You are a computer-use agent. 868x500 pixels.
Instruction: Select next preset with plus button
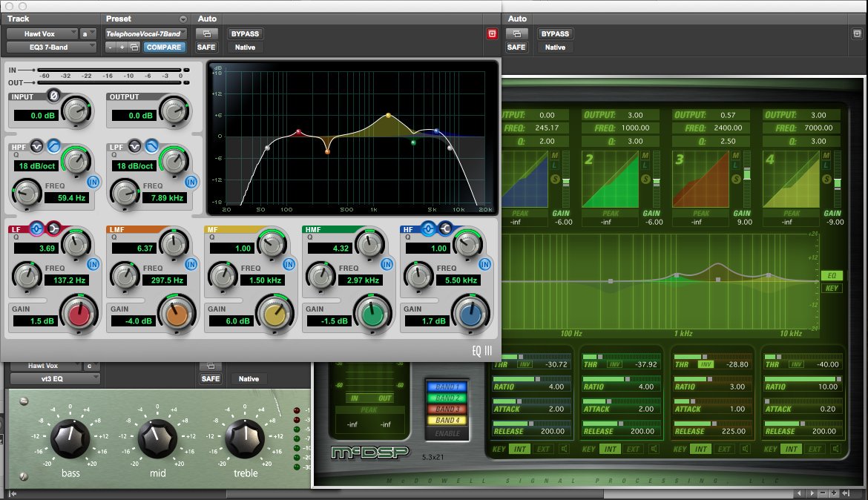point(122,47)
